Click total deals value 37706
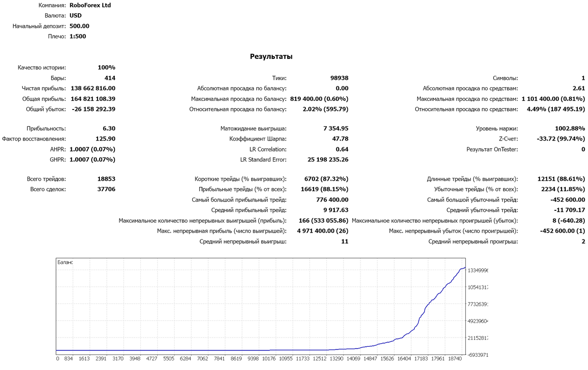This screenshot has width=588, height=370. 106,189
